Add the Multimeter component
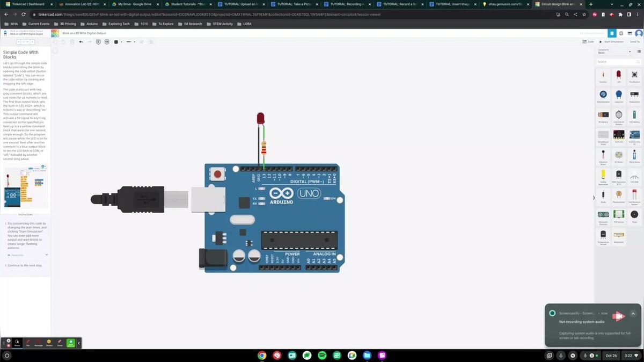 click(x=619, y=237)
